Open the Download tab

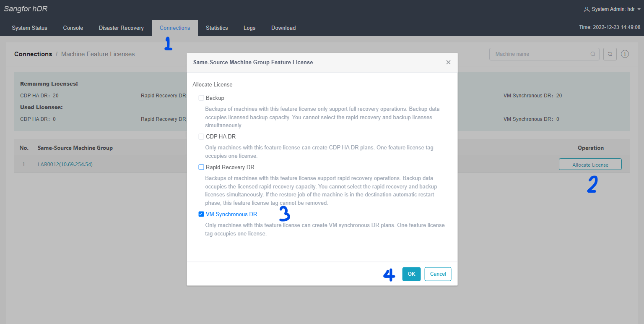(x=283, y=28)
